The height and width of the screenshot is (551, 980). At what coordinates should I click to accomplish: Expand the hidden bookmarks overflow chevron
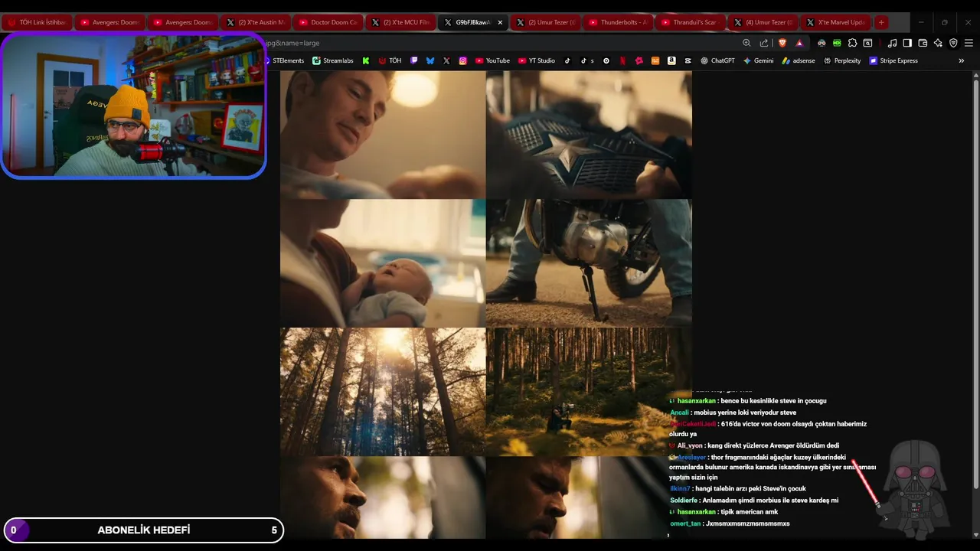962,60
